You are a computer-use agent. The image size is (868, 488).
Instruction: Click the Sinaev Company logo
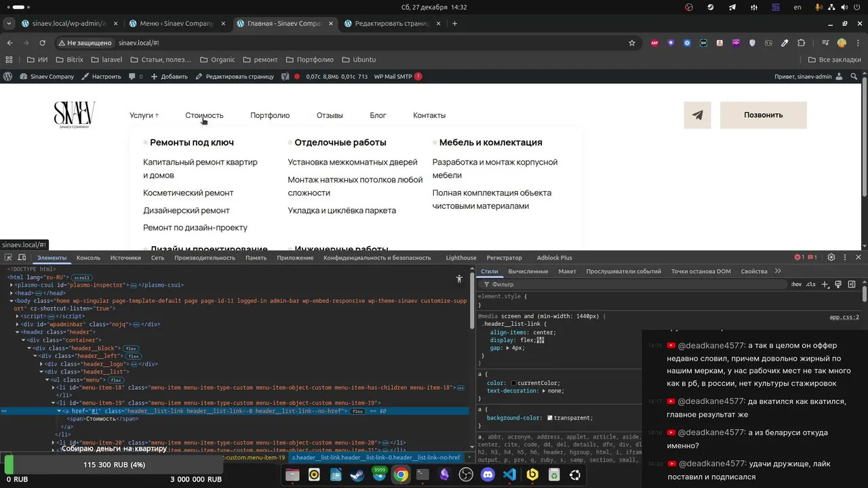75,115
